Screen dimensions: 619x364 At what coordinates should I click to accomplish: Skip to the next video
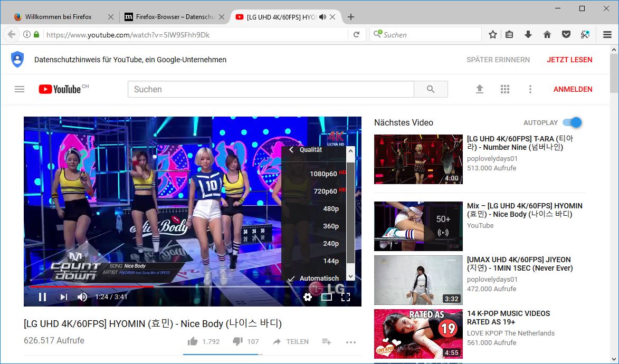[63, 297]
